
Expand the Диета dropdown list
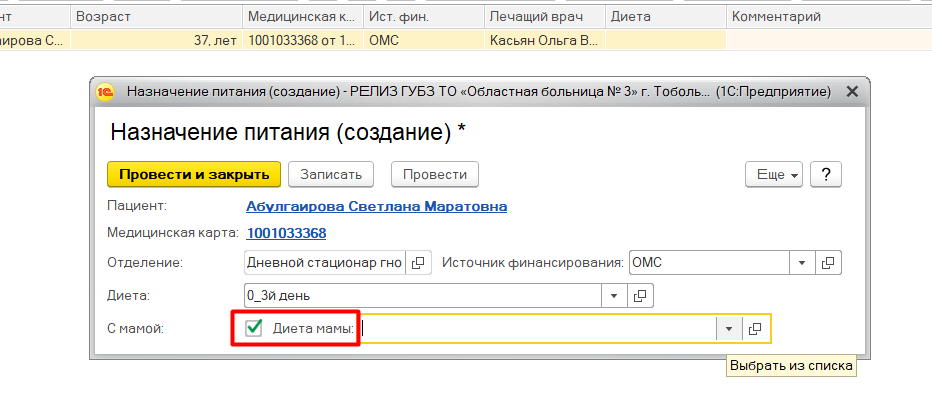tap(615, 296)
